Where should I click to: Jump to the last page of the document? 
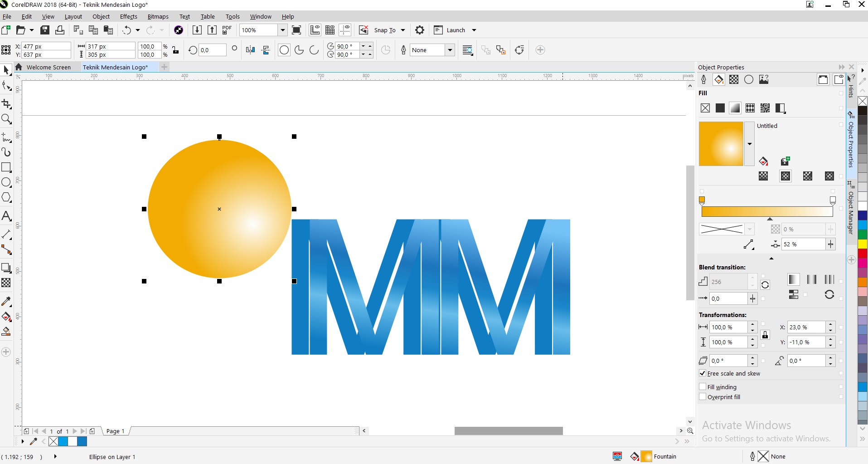[x=82, y=431]
